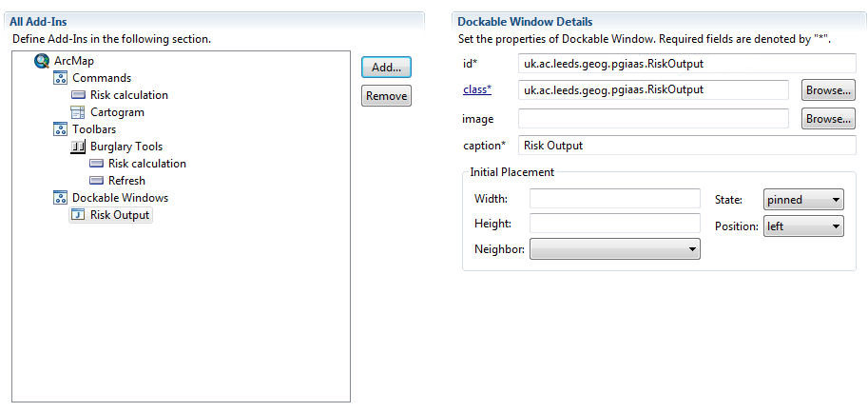This screenshot has height=412, width=868.
Task: Open the Neighbor dropdown
Action: pyautogui.click(x=615, y=249)
